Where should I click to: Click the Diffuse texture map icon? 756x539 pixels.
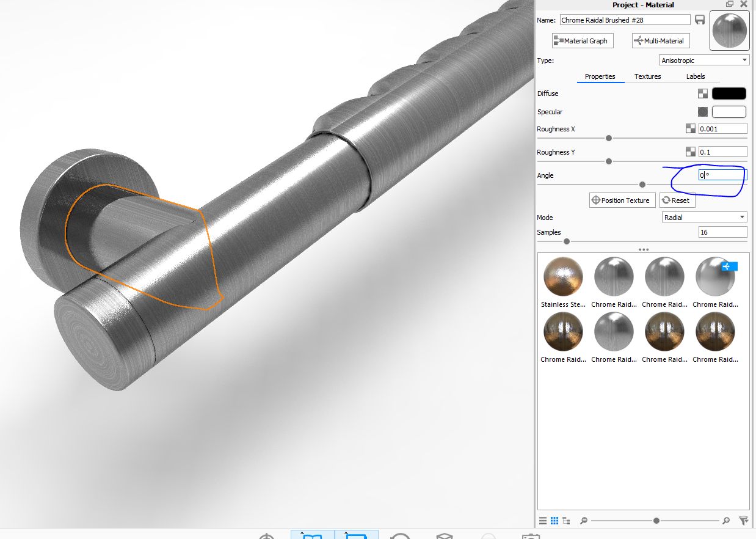tap(702, 93)
